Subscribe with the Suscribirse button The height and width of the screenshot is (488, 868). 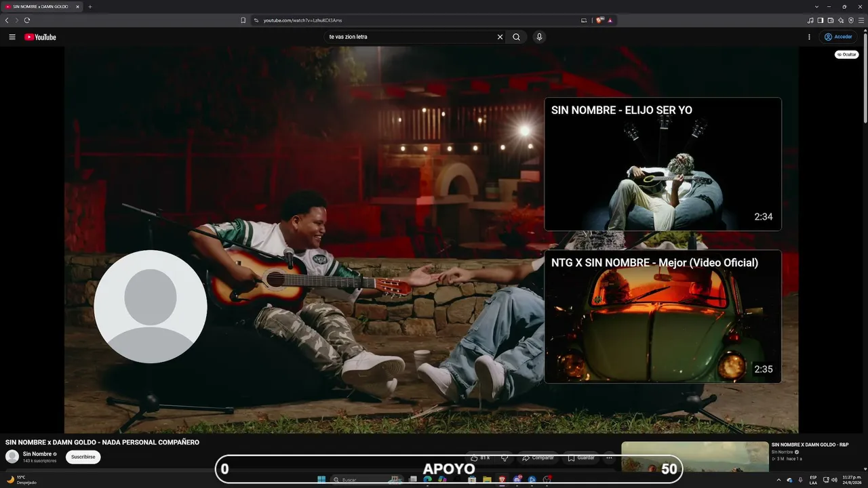[x=83, y=457]
